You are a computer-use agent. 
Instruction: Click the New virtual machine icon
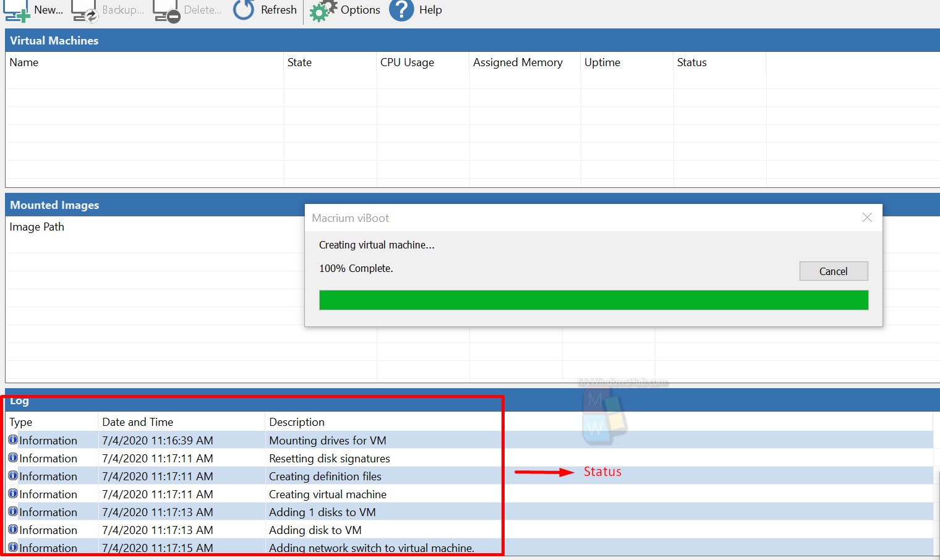click(17, 11)
